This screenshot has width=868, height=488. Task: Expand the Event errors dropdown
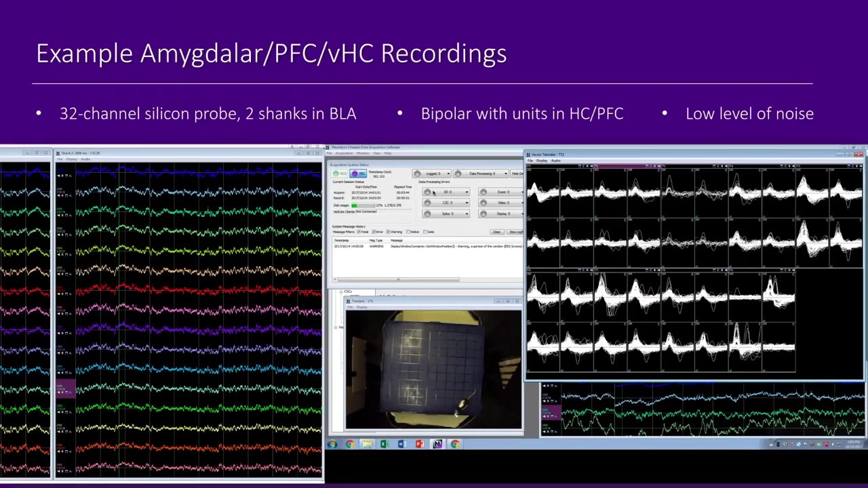click(501, 192)
